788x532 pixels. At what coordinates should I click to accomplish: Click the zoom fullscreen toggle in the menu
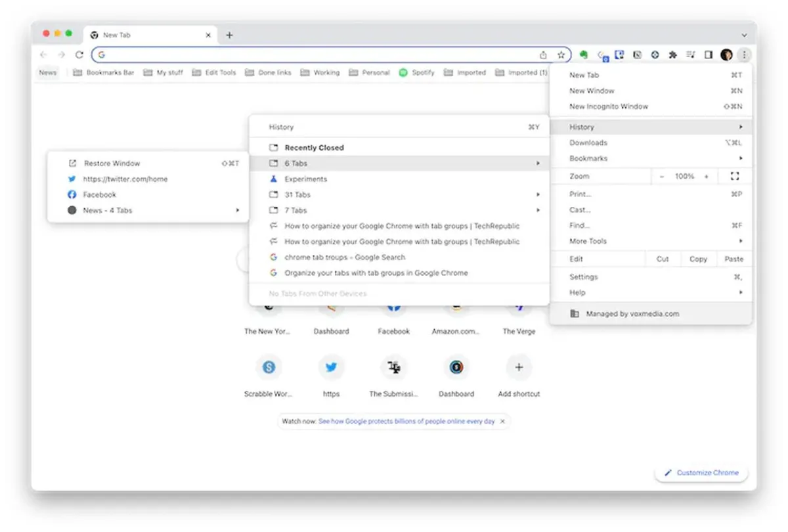(x=734, y=176)
